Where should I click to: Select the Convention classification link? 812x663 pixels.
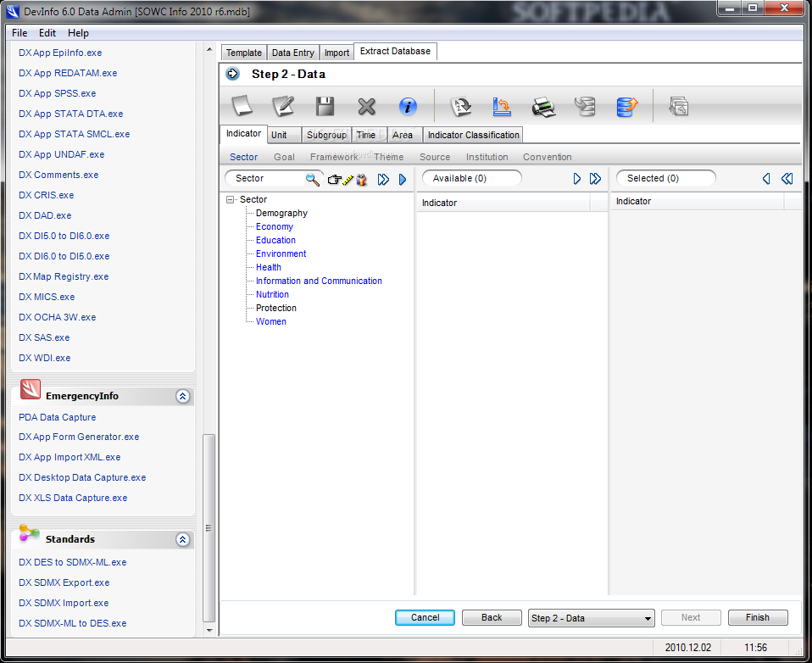click(x=548, y=157)
